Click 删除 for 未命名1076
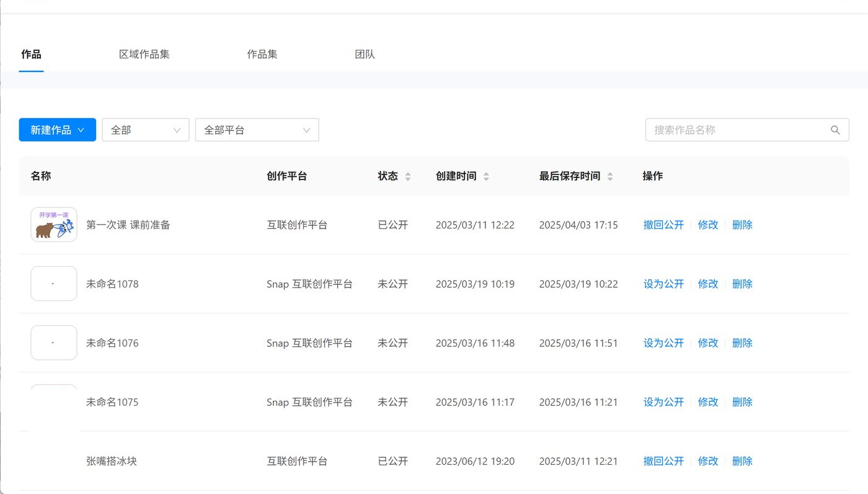Viewport: 868px width, 494px height. 742,343
